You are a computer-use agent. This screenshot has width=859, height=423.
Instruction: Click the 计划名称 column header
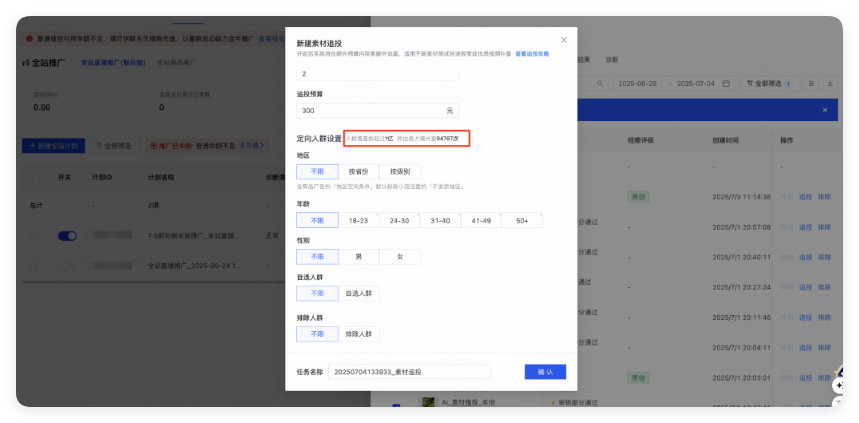[x=161, y=178]
